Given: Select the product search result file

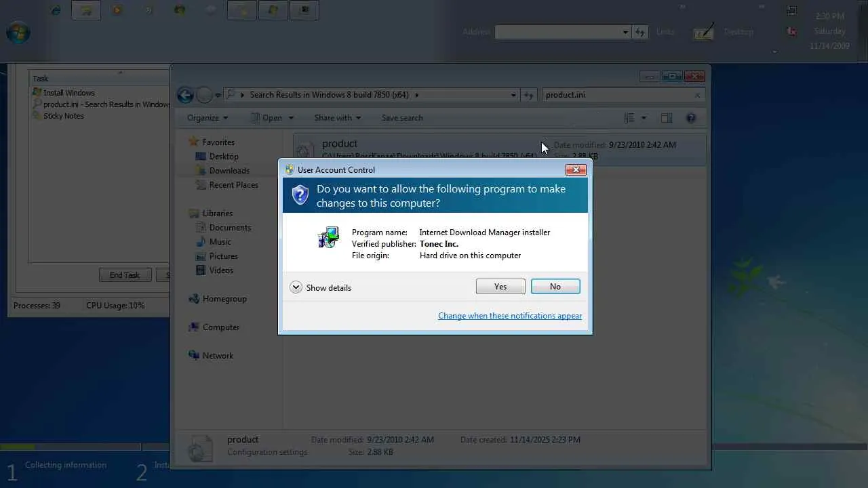Looking at the screenshot, I should (499, 150).
